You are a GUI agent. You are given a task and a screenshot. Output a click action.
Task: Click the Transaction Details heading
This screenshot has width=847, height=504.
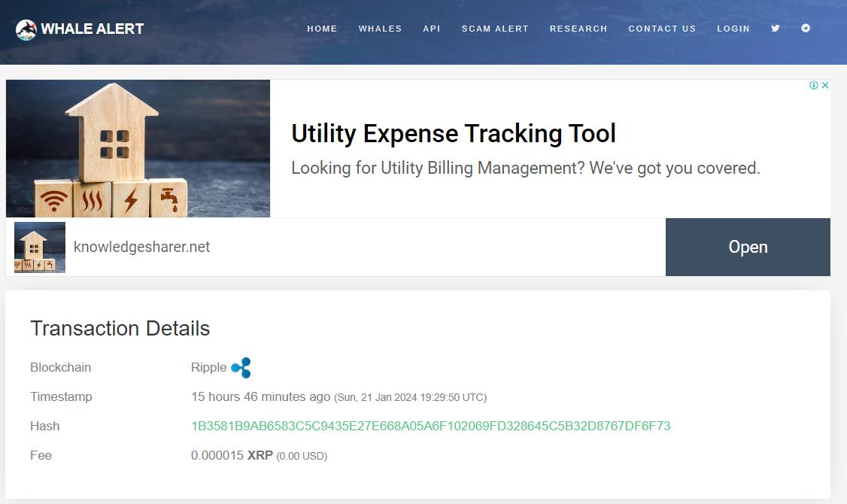120,329
